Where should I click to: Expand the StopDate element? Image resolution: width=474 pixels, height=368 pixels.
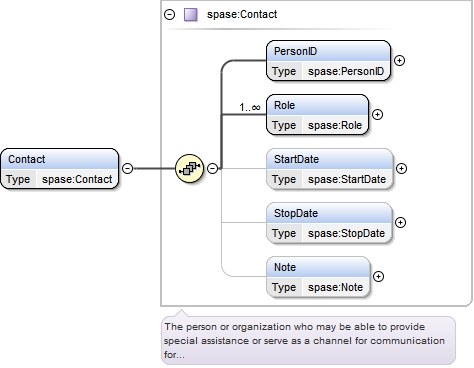[x=400, y=223]
